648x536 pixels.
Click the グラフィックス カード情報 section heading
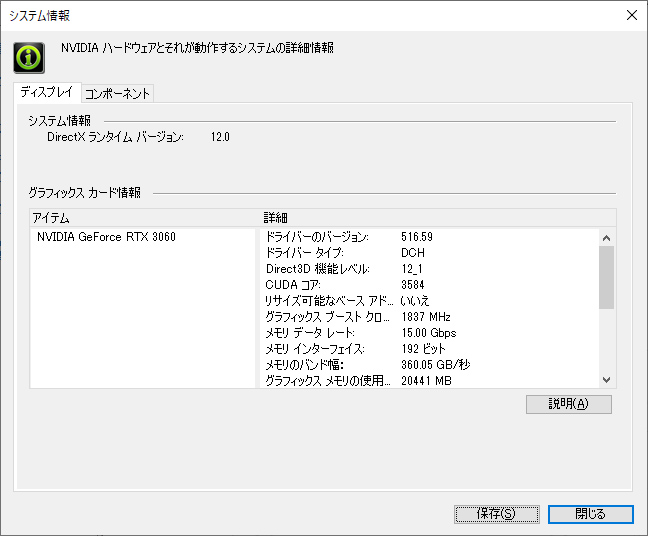(85, 193)
